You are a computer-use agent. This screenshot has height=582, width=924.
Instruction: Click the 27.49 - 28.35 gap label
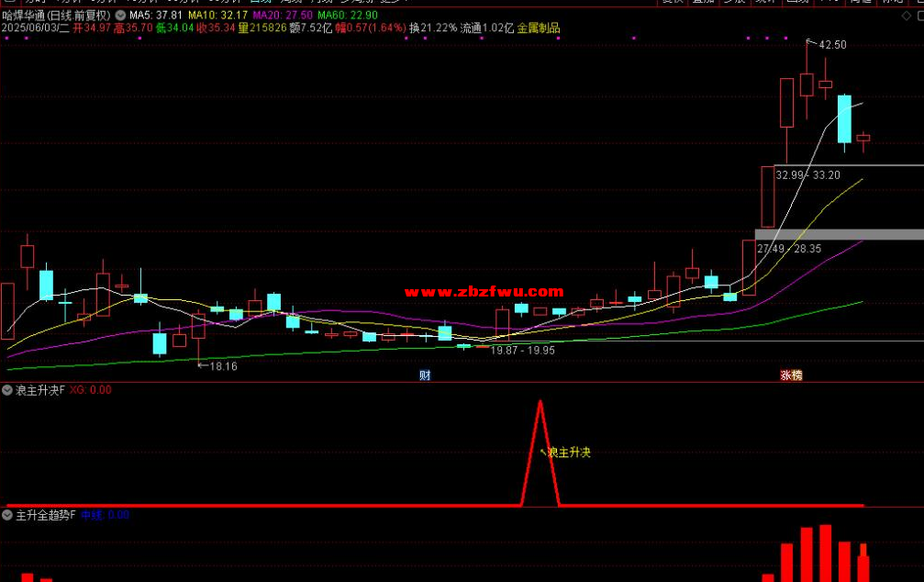point(789,249)
